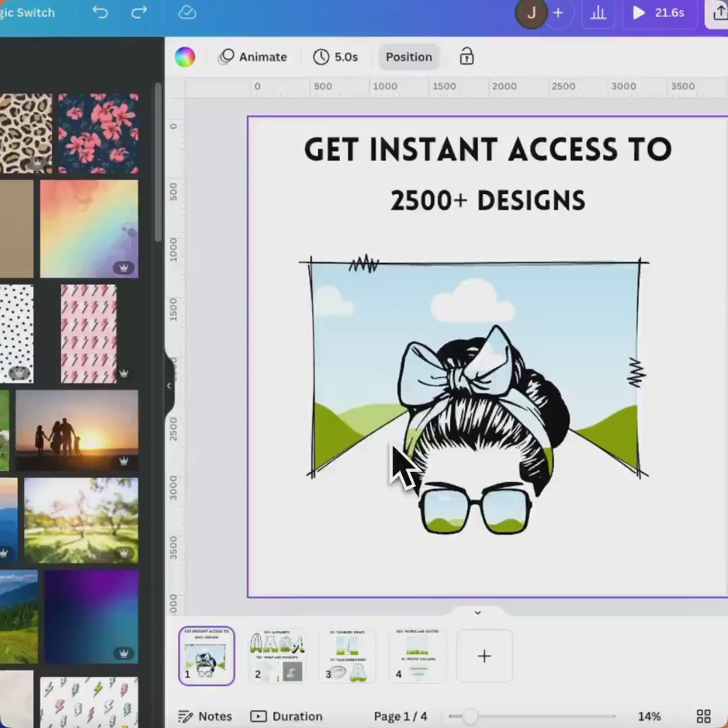
Task: Open the 14% zoom level menu
Action: (x=649, y=716)
